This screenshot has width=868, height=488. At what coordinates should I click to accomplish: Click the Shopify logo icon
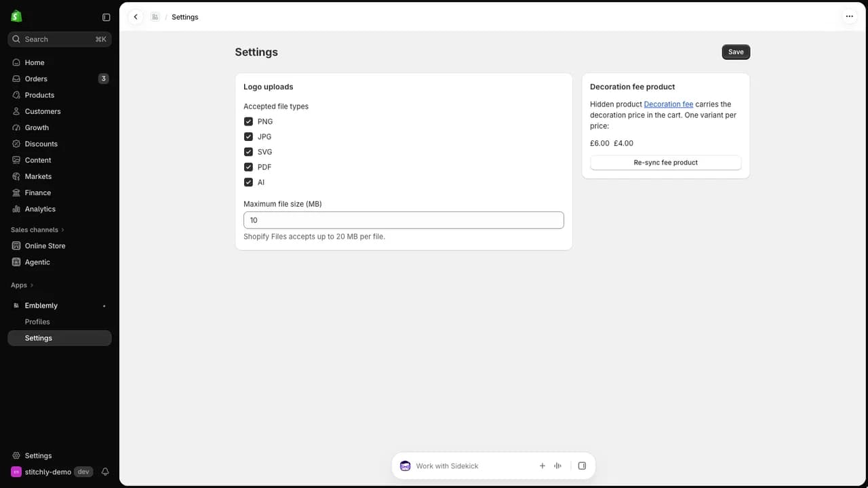tap(16, 16)
